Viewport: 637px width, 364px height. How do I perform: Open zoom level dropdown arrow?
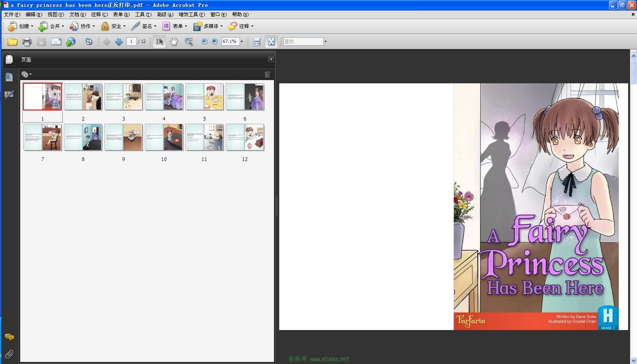pyautogui.click(x=242, y=42)
